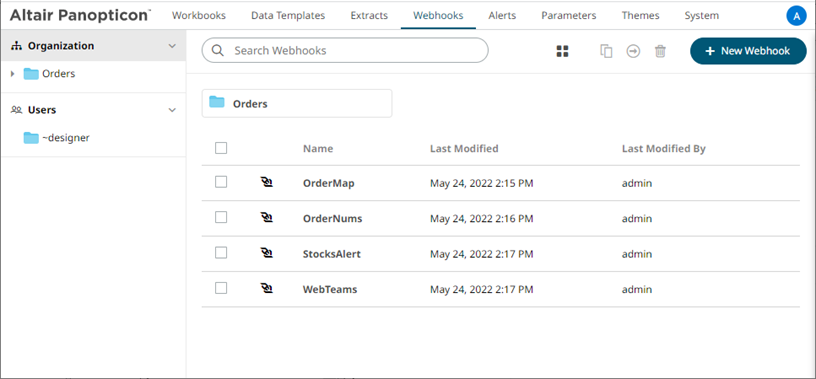Screen dimensions: 816x379
Task: Open the Alerts tab
Action: (502, 16)
